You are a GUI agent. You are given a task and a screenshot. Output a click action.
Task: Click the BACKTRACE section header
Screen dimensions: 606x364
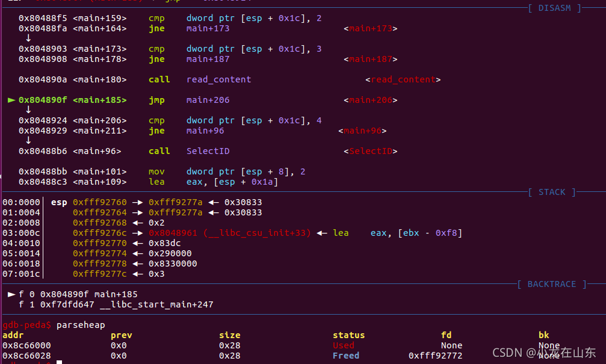(x=552, y=284)
